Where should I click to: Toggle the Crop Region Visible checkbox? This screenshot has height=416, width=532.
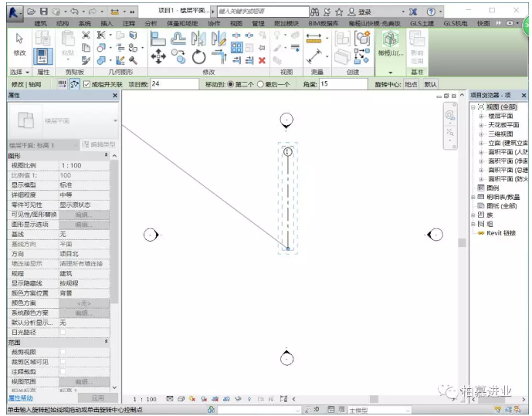coord(63,362)
